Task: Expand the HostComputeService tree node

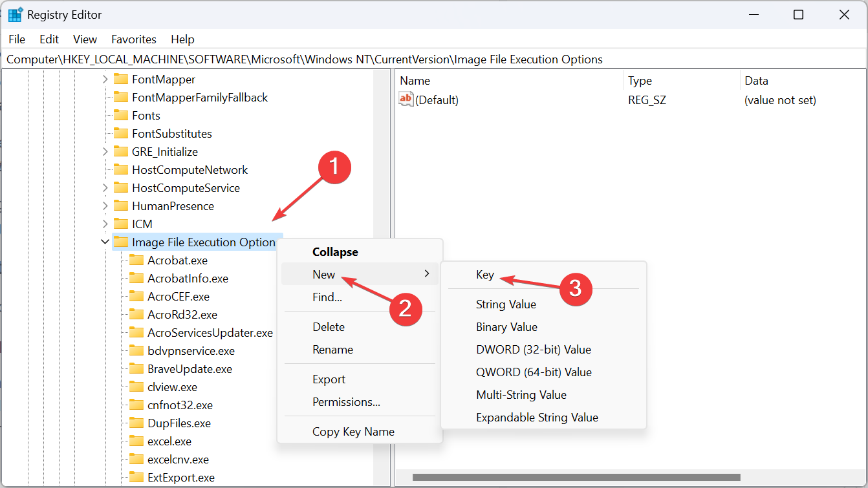Action: pyautogui.click(x=105, y=188)
